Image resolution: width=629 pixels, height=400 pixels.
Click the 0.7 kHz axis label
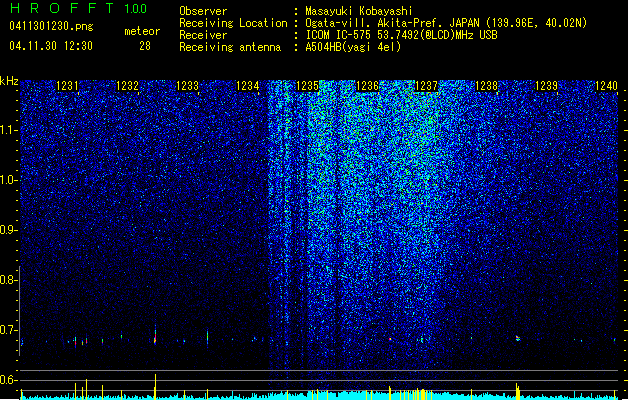[8, 330]
